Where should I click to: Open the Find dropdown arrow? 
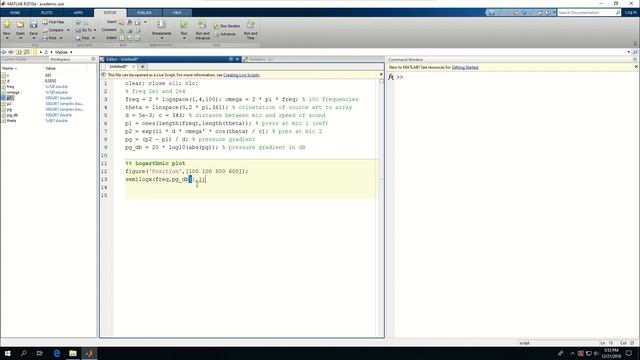(x=93, y=38)
